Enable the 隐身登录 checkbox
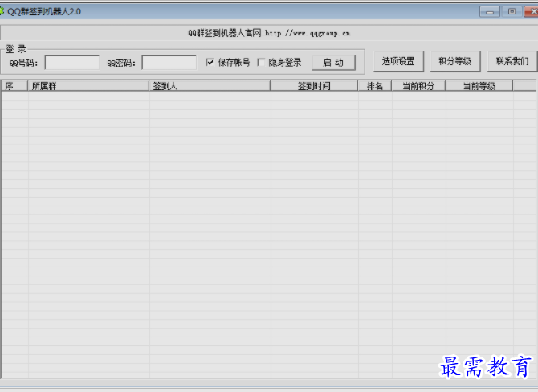 [x=261, y=62]
